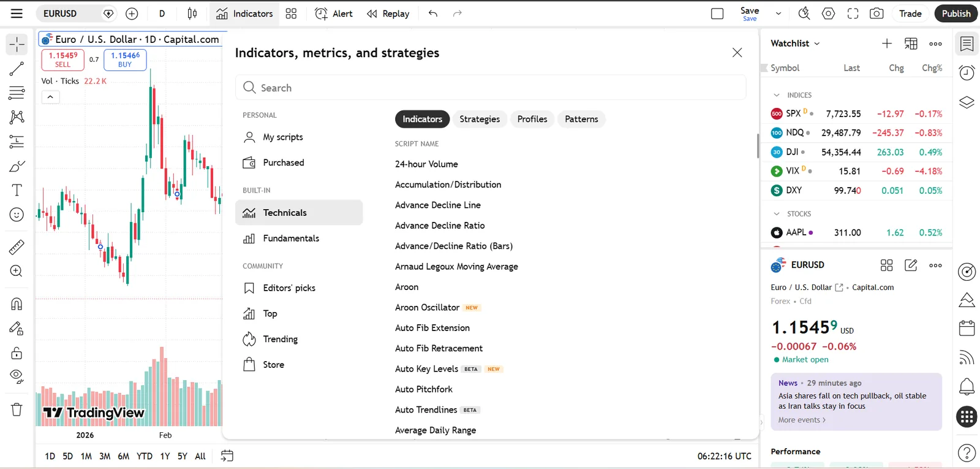
Task: Open the Alert creation button
Action: coord(334,13)
